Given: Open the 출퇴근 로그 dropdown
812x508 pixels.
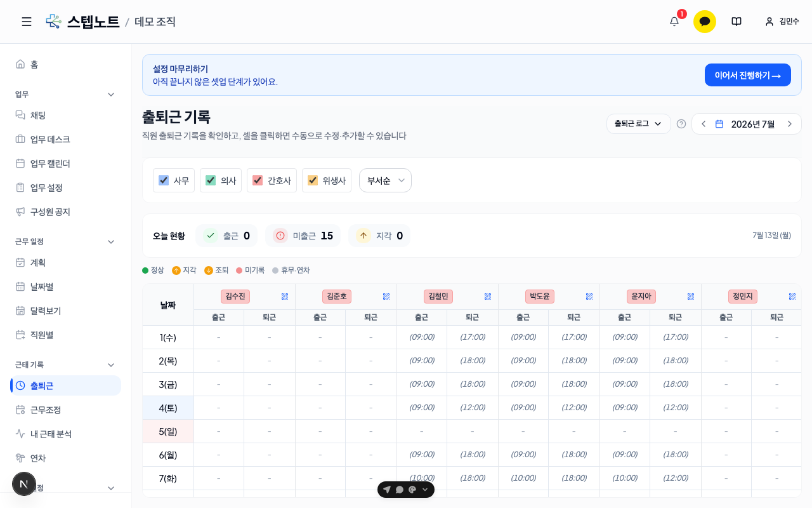Looking at the screenshot, I should click(x=639, y=124).
